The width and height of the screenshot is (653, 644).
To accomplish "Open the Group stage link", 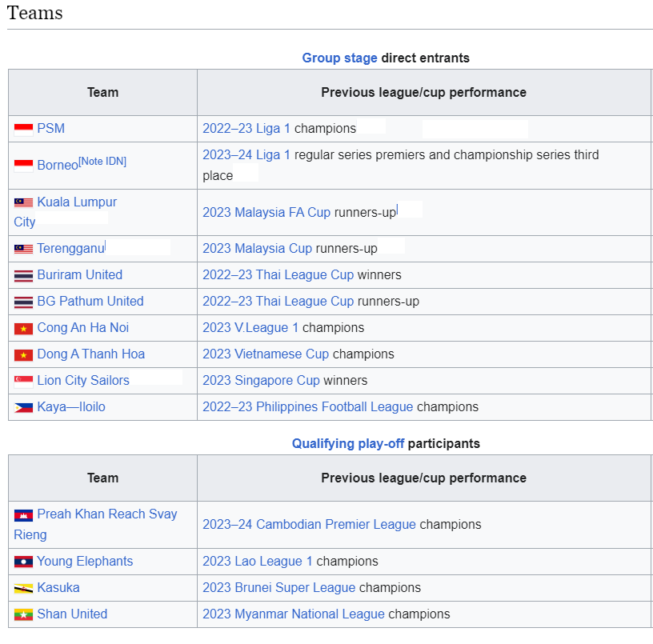I will tap(339, 58).
